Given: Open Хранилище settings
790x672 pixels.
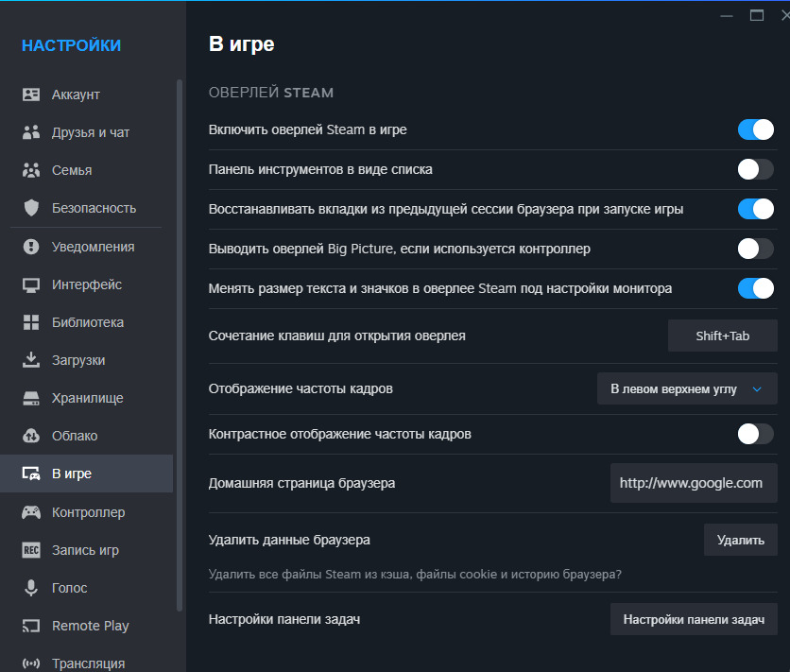Looking at the screenshot, I should click(x=86, y=398).
